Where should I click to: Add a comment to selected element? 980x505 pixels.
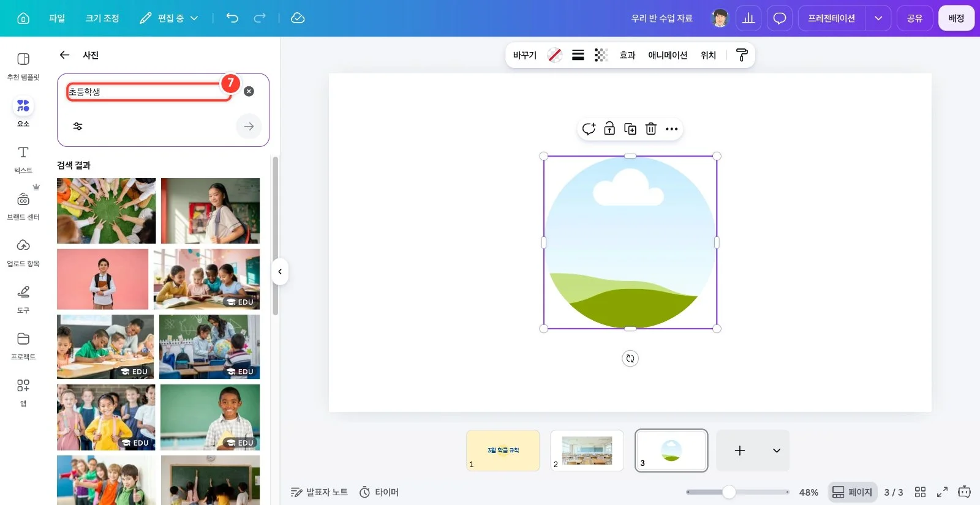[589, 129]
